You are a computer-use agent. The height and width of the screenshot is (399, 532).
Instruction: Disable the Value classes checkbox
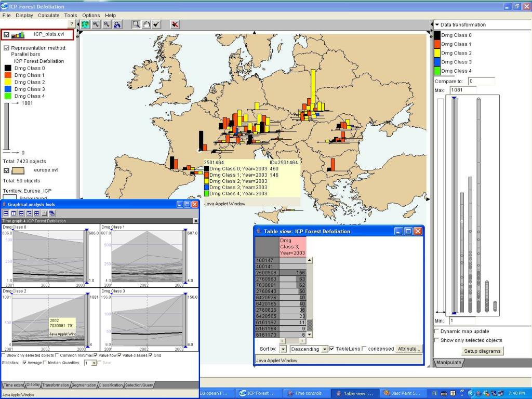click(x=119, y=355)
